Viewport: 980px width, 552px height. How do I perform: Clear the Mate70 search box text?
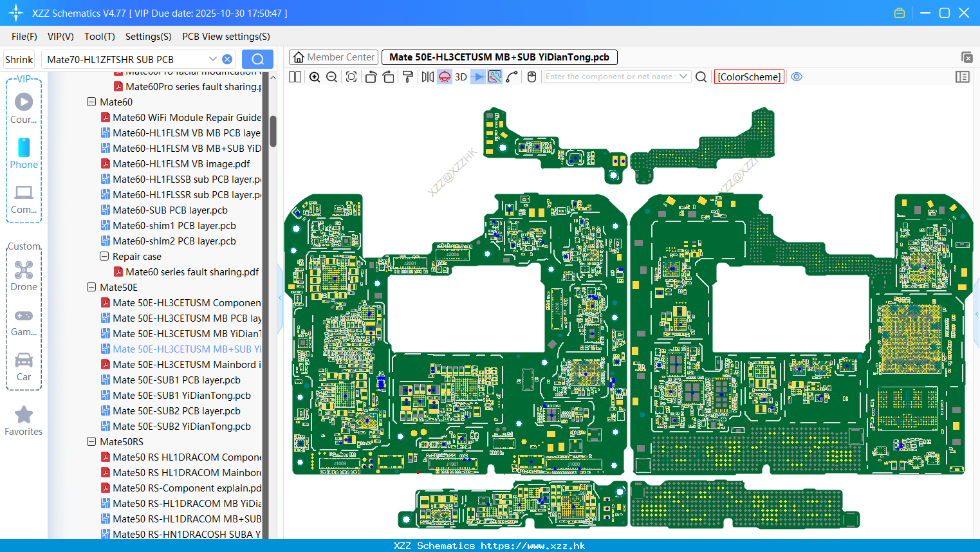click(x=227, y=59)
